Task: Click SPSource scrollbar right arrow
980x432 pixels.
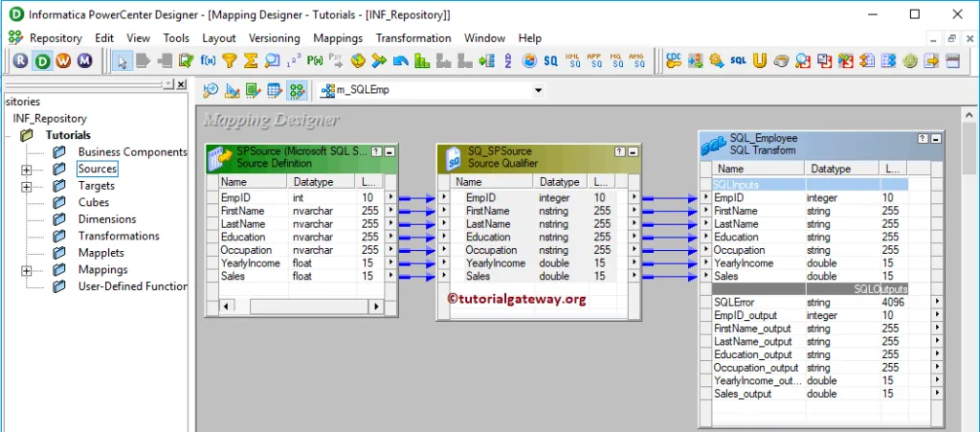Action: 375,307
